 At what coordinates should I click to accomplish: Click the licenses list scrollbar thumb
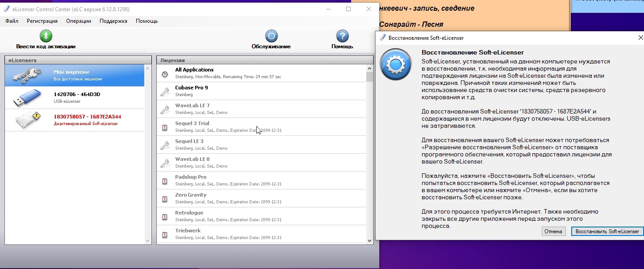coord(369,77)
